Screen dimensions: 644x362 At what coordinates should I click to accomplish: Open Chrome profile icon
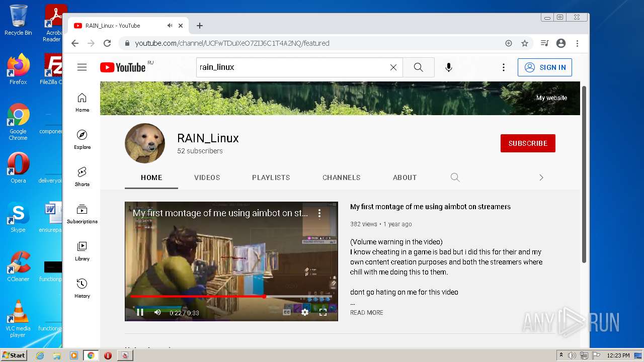click(561, 43)
